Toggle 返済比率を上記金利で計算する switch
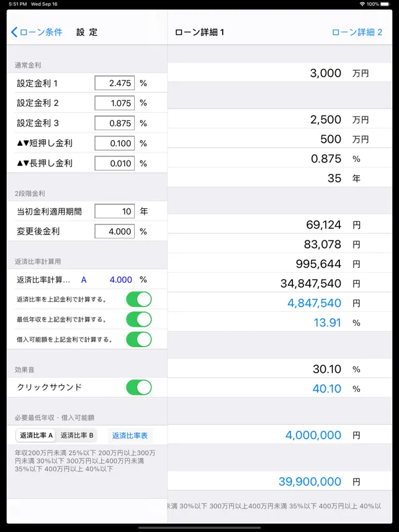399x532 pixels. click(139, 299)
